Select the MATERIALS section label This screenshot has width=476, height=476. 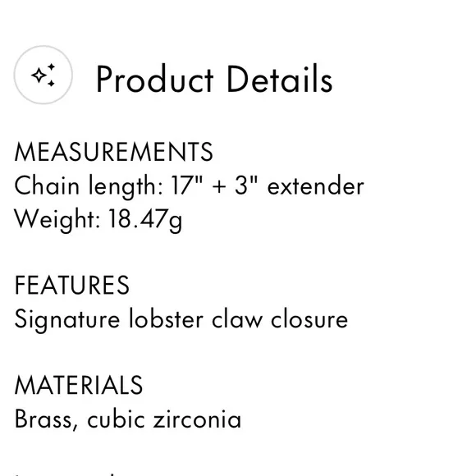[x=79, y=385]
